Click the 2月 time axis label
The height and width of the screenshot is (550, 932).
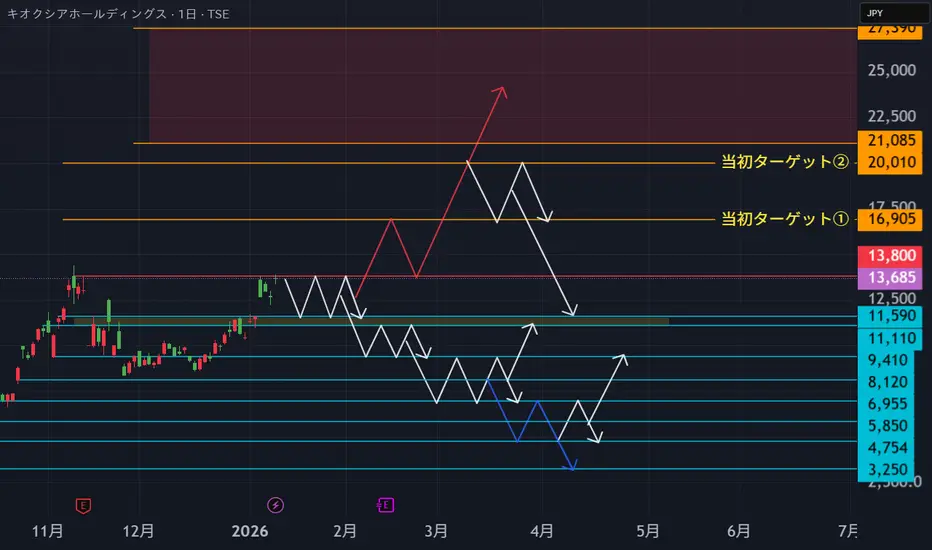coord(345,531)
